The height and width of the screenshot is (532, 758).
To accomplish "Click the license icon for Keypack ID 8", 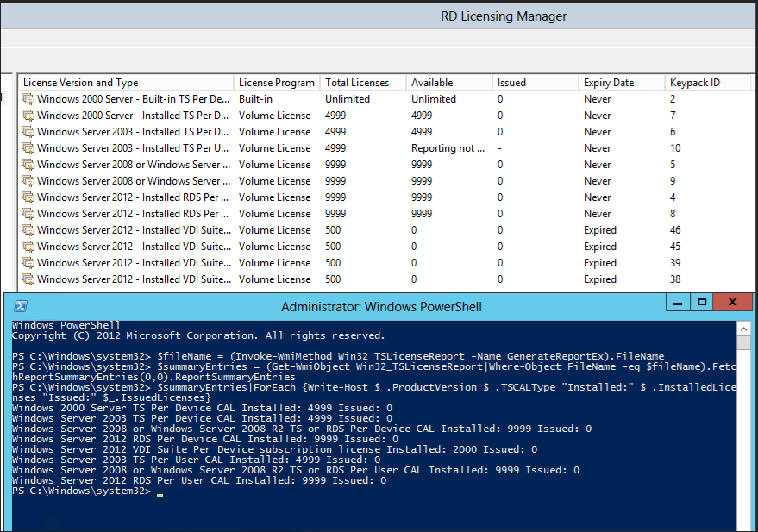I will pos(28,214).
